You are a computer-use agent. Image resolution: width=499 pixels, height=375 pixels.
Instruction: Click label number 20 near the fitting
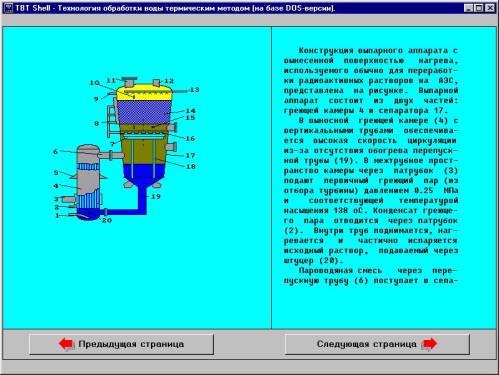(x=107, y=220)
